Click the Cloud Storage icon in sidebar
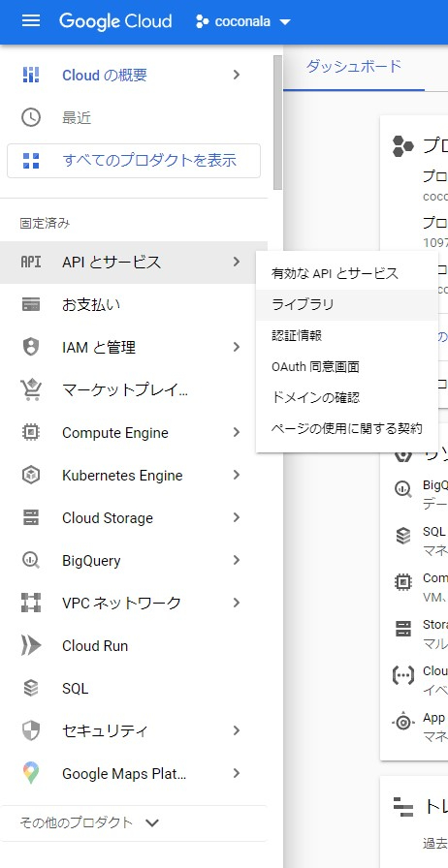 click(x=31, y=517)
